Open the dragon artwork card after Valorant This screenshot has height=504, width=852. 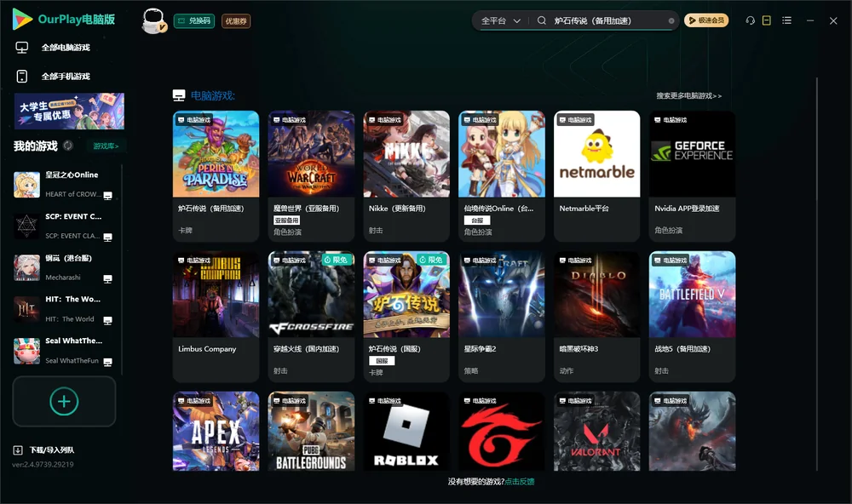click(692, 432)
